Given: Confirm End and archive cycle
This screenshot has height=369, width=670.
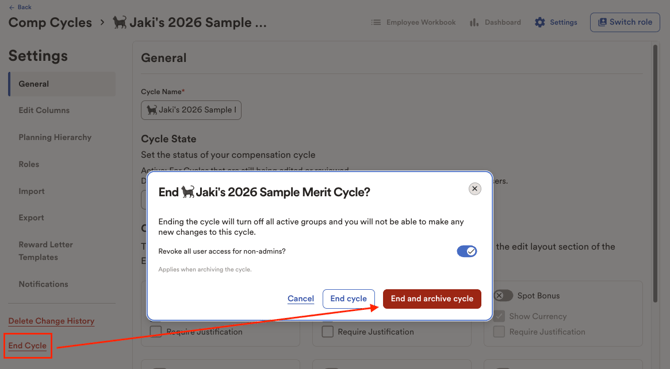Looking at the screenshot, I should pyautogui.click(x=432, y=299).
